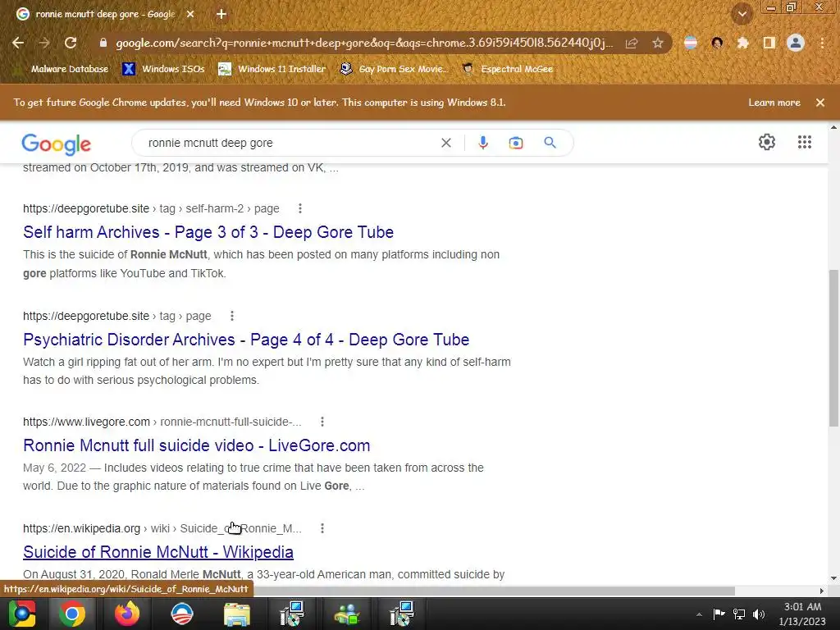
Task: Open tab search dropdown chevron
Action: tap(742, 14)
